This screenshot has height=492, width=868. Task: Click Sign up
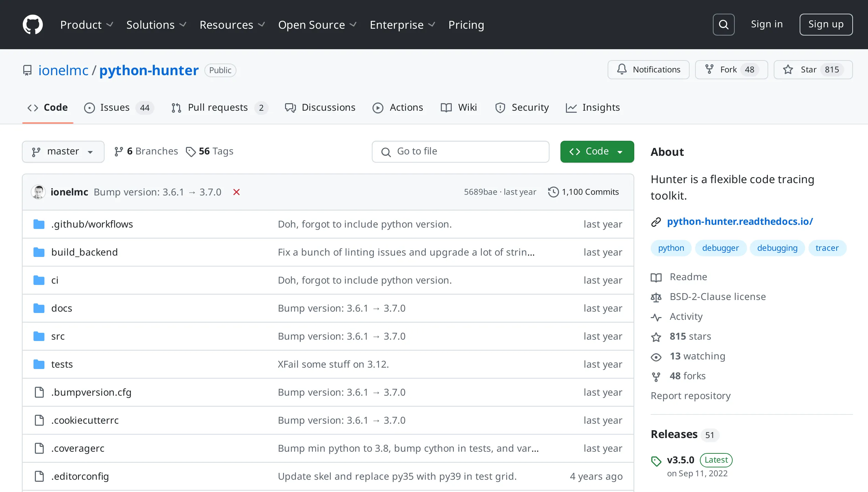[x=826, y=24]
